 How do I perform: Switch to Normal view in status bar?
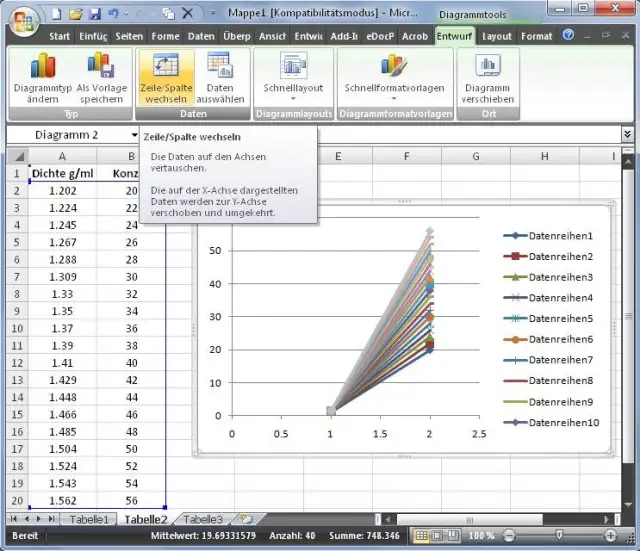pos(422,537)
